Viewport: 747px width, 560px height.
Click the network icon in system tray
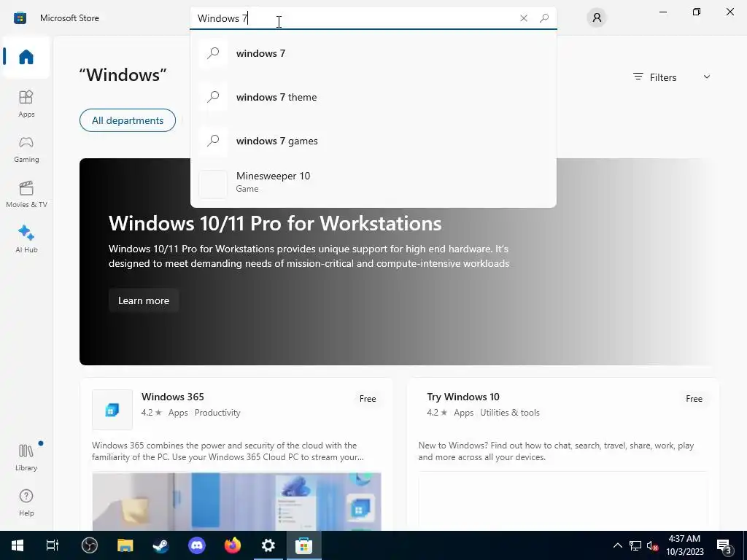point(635,545)
